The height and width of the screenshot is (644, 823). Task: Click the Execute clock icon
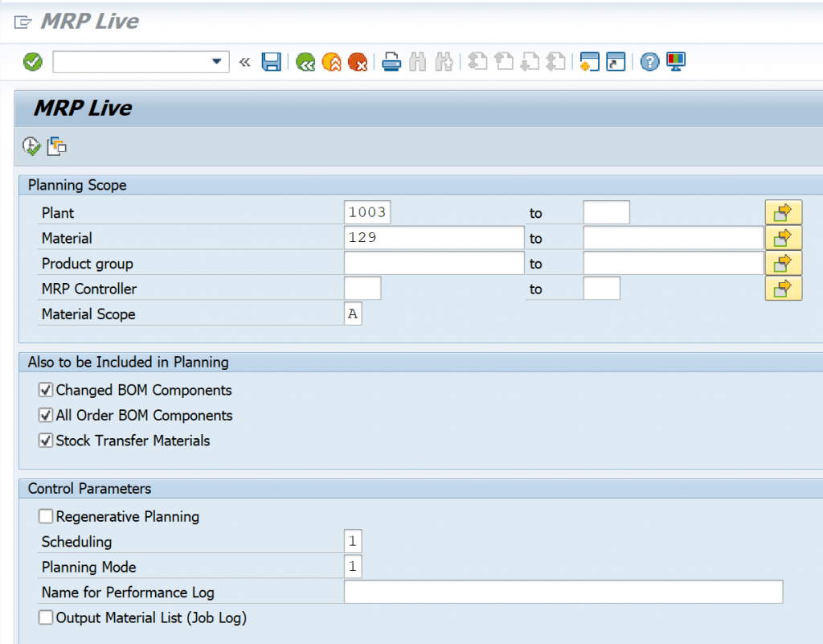tap(31, 146)
